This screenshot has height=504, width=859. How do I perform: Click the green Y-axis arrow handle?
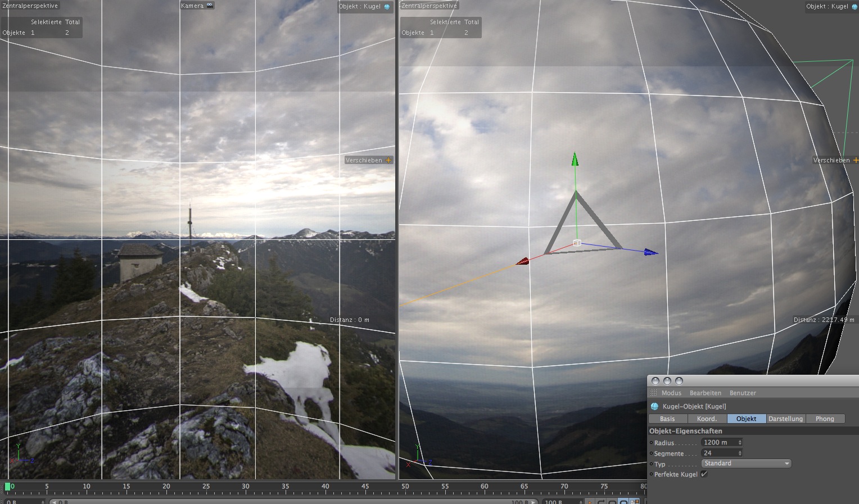[x=575, y=159]
